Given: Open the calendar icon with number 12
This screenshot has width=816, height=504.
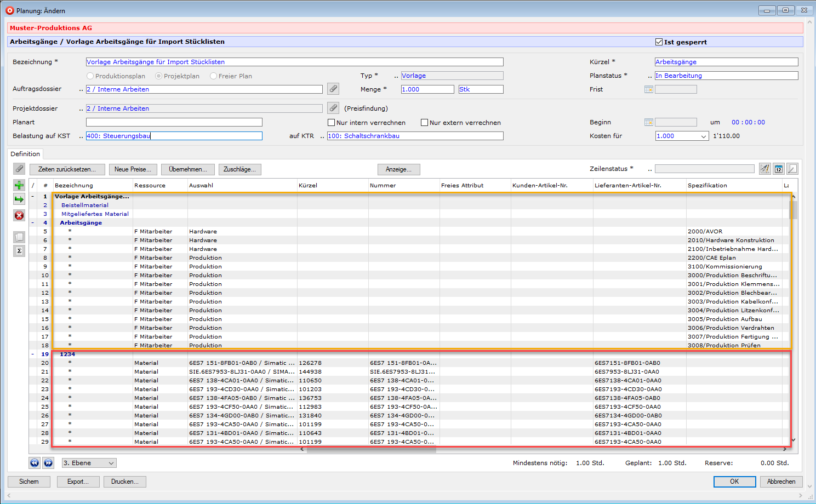Looking at the screenshot, I should coord(779,169).
